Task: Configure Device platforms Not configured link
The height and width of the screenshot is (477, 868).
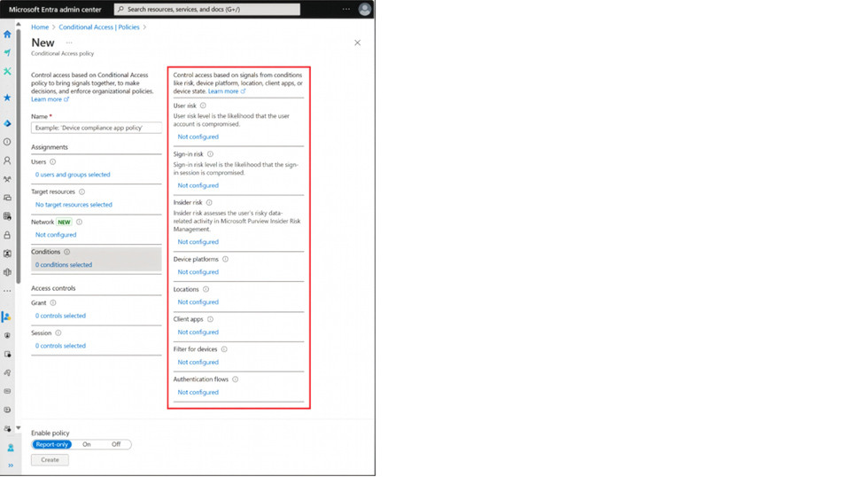Action: click(x=198, y=272)
